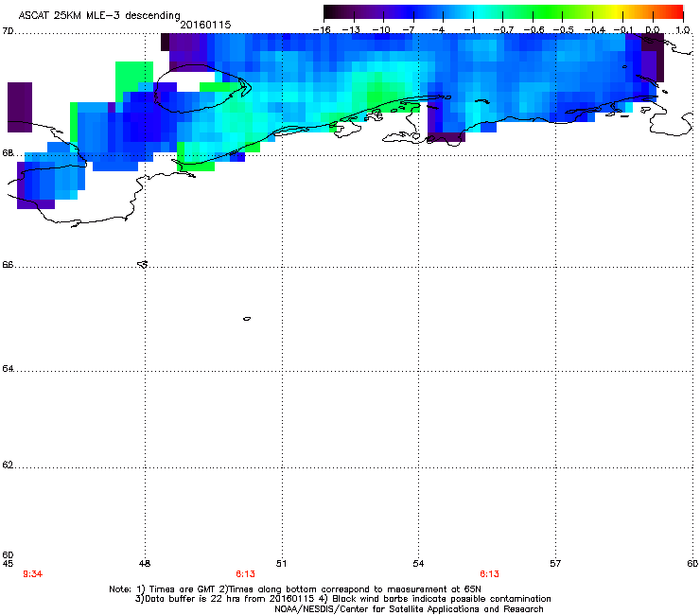Screen dimensions: 700x615
Task: Click the '-13' color scale label
Action: click(351, 30)
